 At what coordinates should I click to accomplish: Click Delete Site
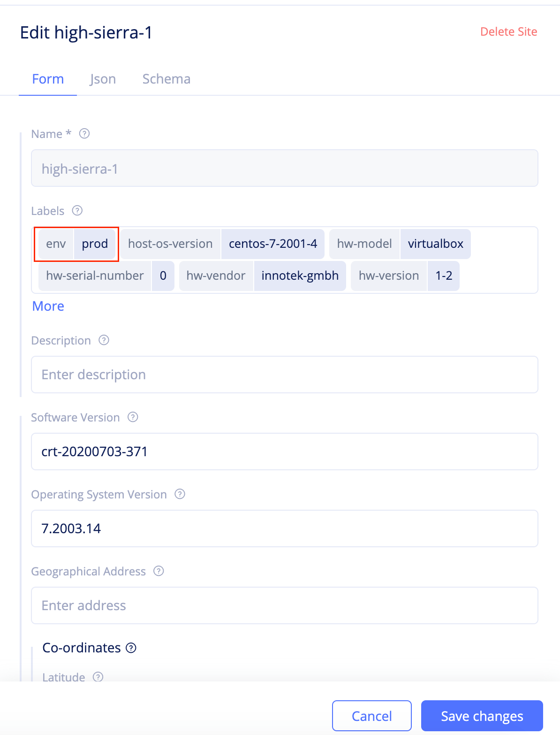coord(508,31)
